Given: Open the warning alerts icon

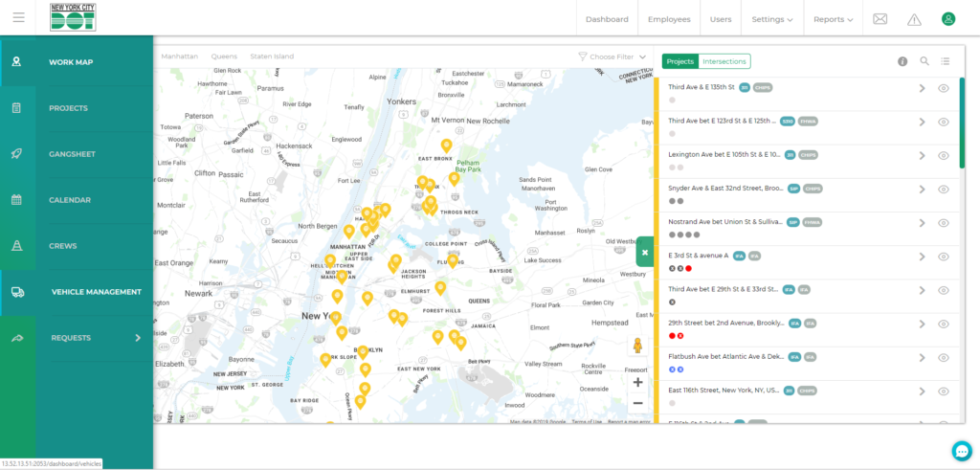Looking at the screenshot, I should click(x=914, y=19).
